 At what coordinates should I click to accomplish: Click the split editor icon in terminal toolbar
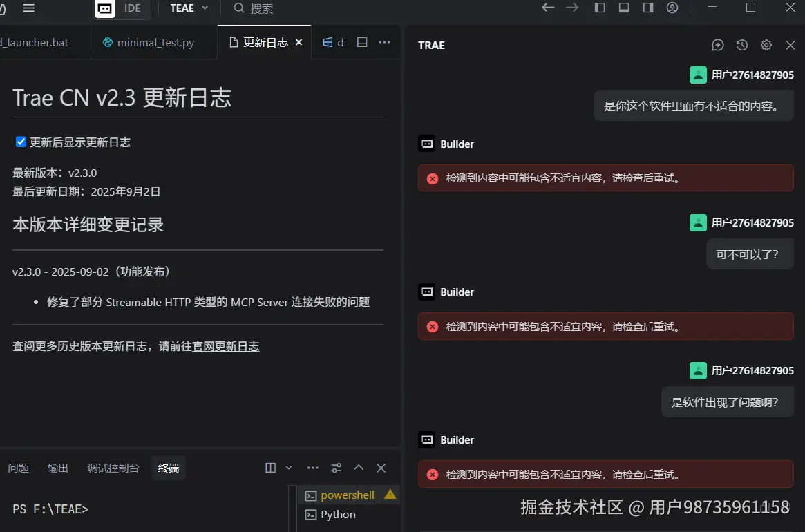click(269, 468)
